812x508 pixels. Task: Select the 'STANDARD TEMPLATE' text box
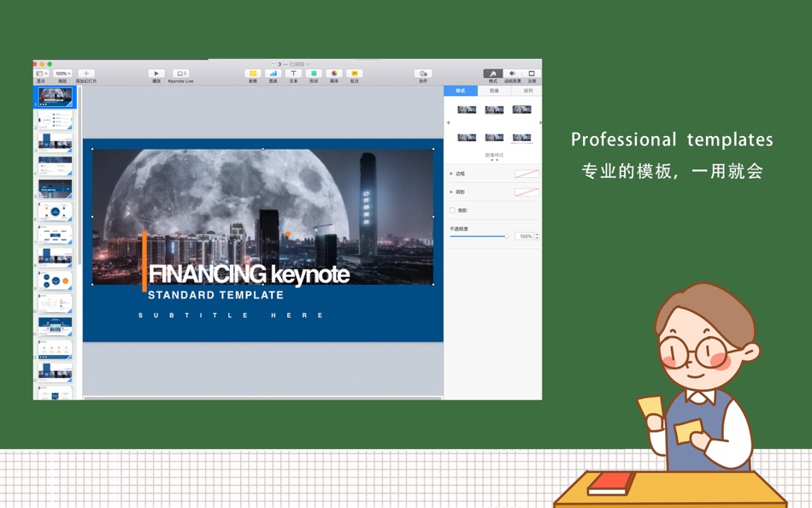pos(216,295)
